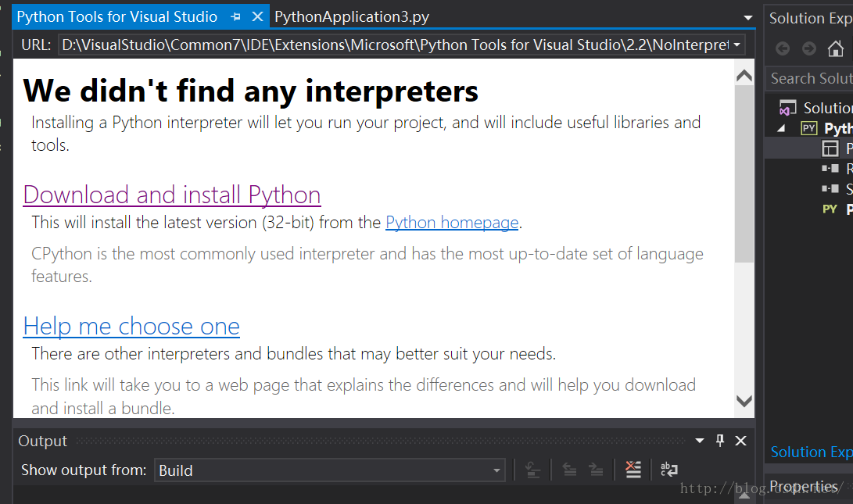This screenshot has width=853, height=504.
Task: Click the 'We didn't find any interpreters' heading
Action: click(x=251, y=91)
